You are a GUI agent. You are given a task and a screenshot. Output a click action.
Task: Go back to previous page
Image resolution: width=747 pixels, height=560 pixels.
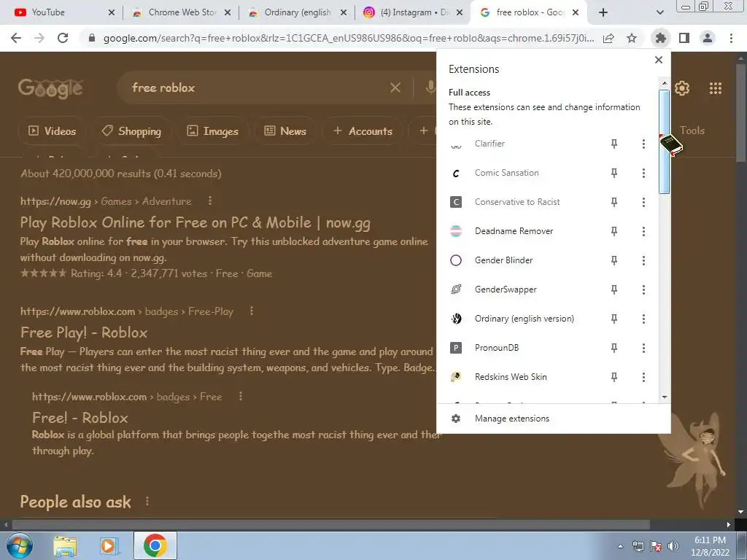tap(16, 38)
